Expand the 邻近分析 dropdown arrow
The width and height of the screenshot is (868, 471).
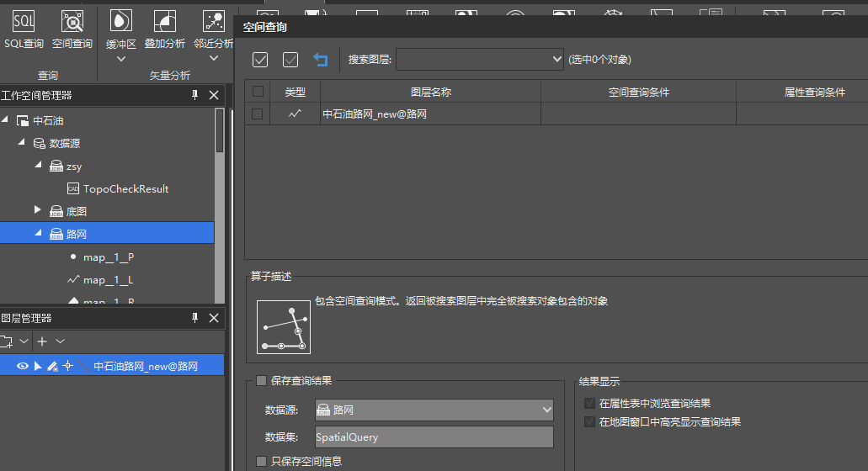pyautogui.click(x=214, y=58)
